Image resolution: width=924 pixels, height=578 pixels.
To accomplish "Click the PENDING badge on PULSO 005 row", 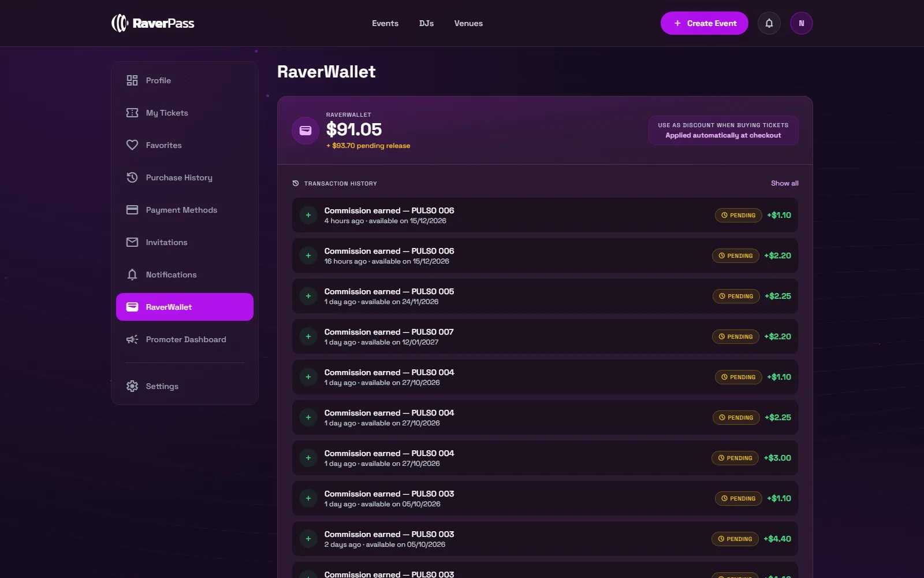I will (736, 296).
